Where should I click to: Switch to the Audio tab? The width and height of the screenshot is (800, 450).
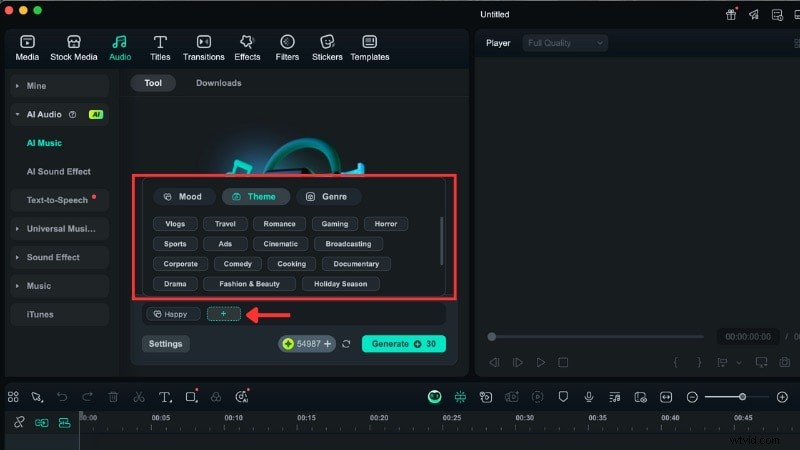coord(120,48)
